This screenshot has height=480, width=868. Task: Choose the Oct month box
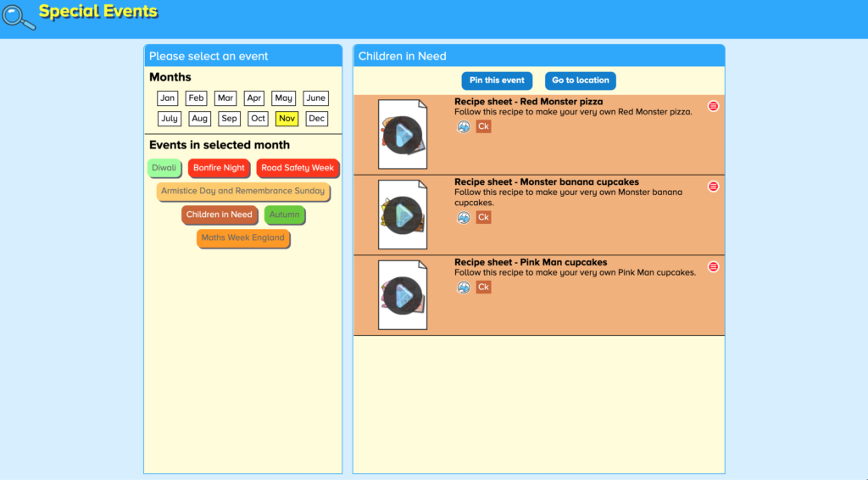(x=258, y=119)
